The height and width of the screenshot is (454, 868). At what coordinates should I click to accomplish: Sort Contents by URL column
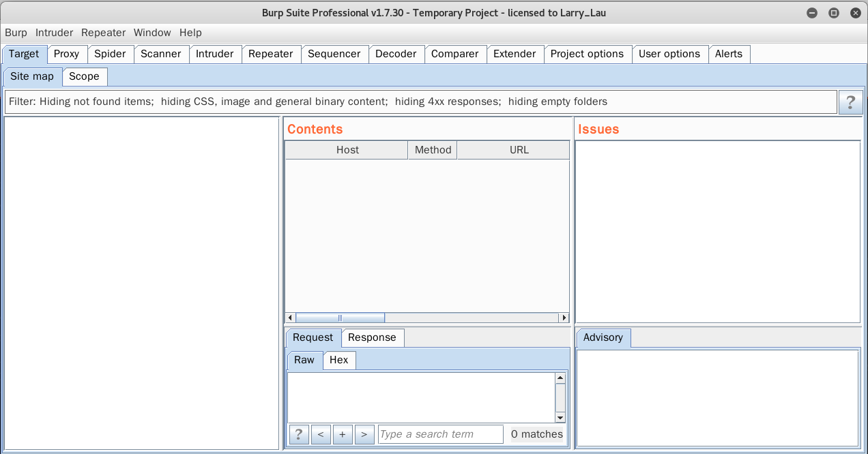click(x=513, y=150)
